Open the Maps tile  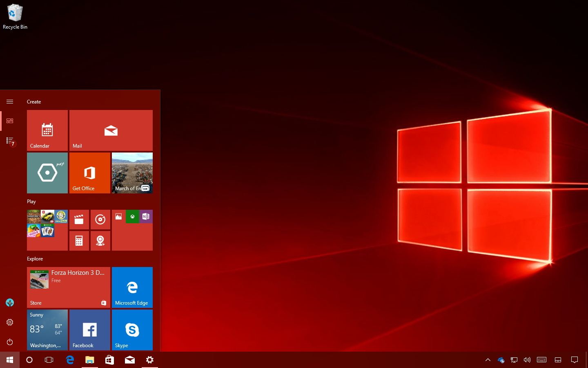click(x=100, y=241)
